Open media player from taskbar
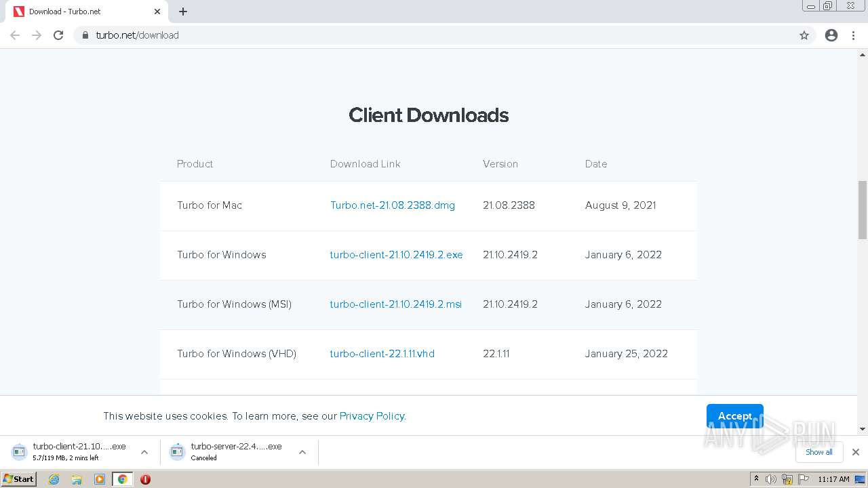 (100, 479)
